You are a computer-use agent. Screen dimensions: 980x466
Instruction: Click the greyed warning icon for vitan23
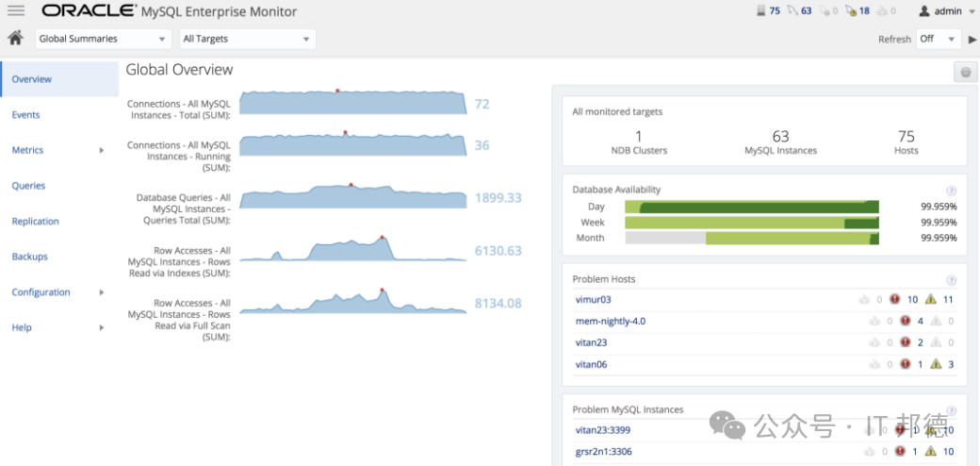[936, 342]
